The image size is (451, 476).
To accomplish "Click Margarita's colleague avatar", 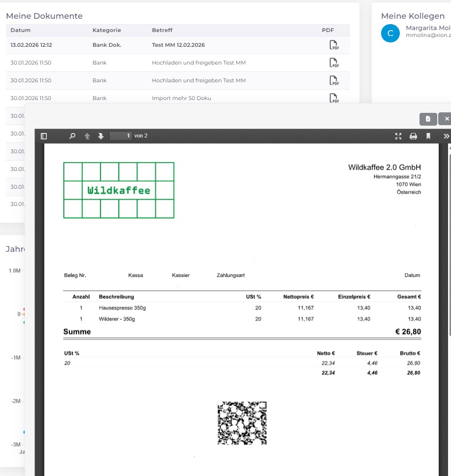I will pyautogui.click(x=390, y=33).
